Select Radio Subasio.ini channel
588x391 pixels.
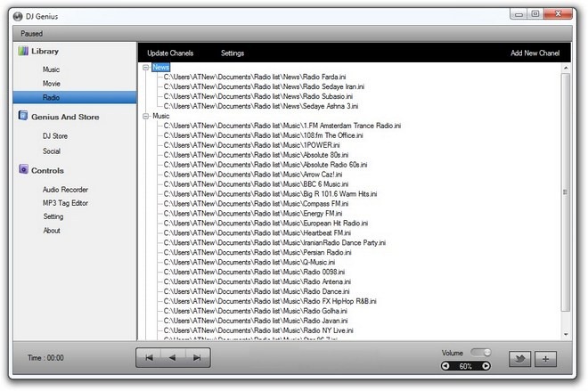(258, 96)
